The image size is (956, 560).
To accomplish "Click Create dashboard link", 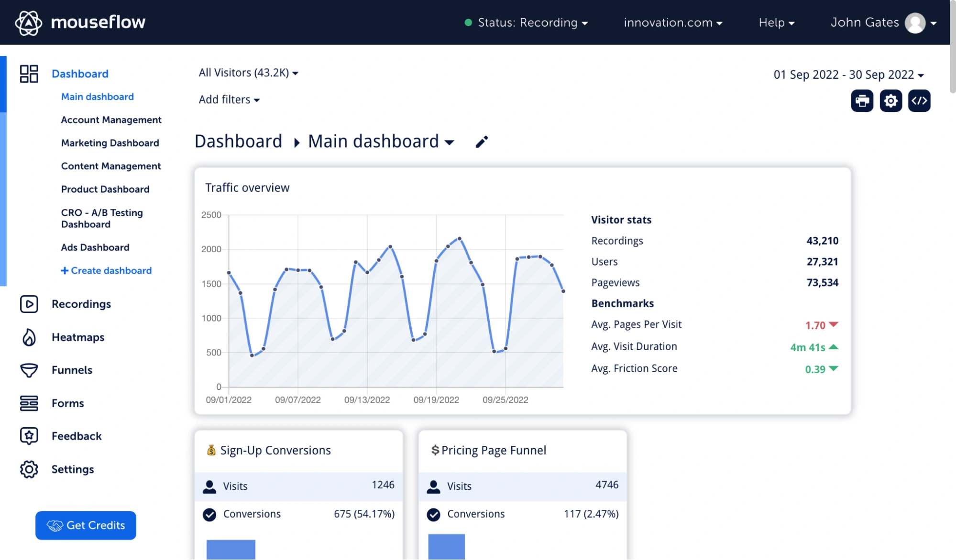I will pyautogui.click(x=106, y=270).
